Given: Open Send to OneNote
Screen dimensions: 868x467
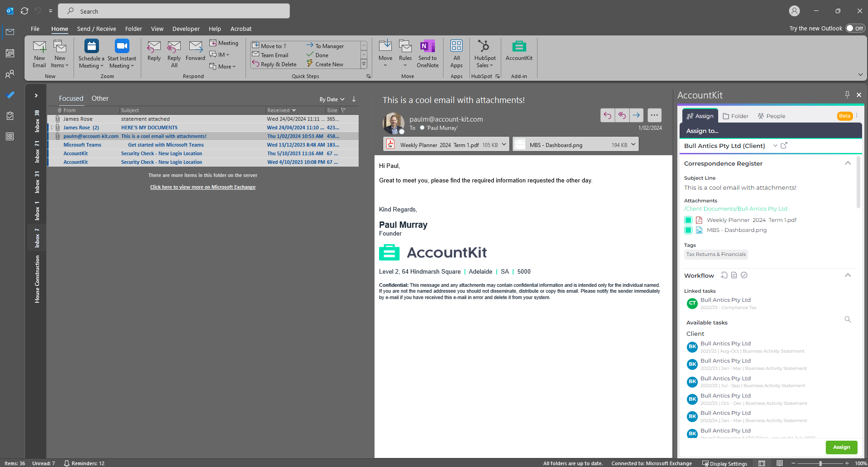Looking at the screenshot, I should pyautogui.click(x=428, y=54).
